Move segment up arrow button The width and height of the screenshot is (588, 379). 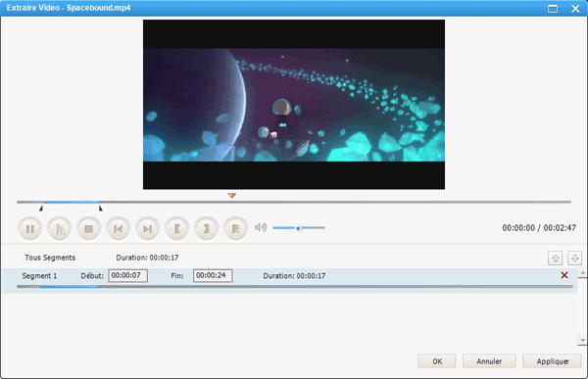point(556,259)
